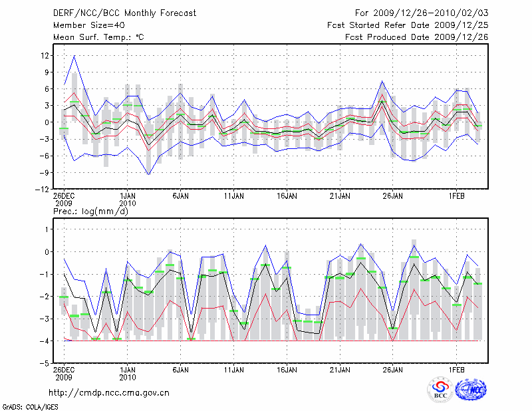532x411 pixels.
Task: Click the Member Size=40 label
Action: pos(84,25)
